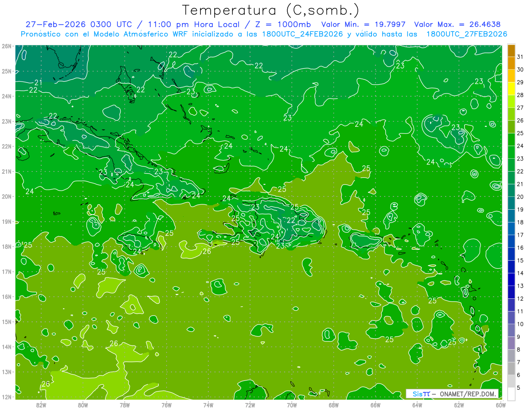Click the 20N latitude axis label
The height and width of the screenshot is (411, 532).
[7, 196]
